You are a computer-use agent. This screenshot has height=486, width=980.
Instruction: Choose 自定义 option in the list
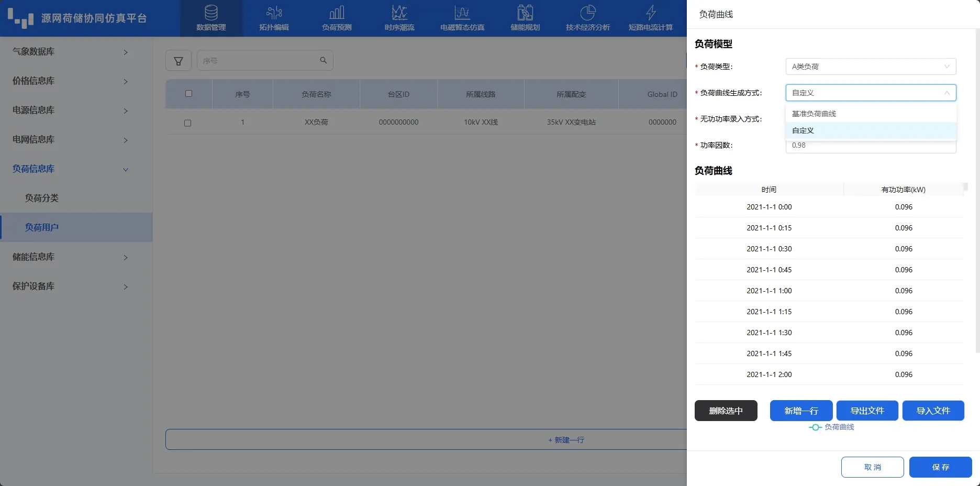click(x=871, y=130)
